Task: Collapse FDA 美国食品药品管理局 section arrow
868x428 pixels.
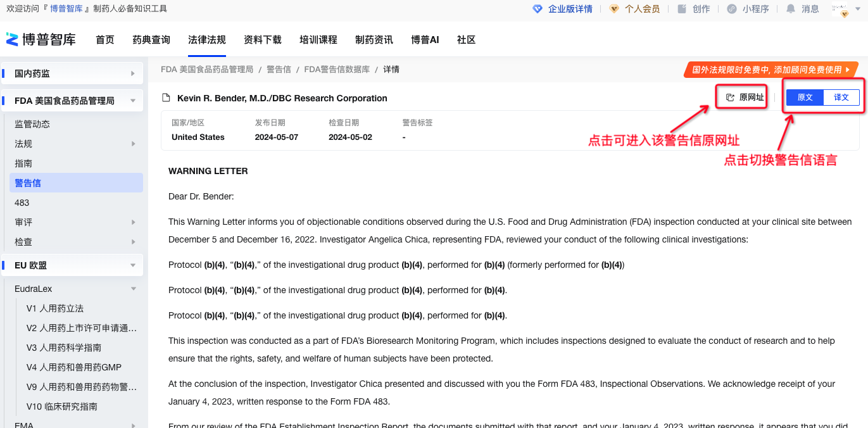Action: coord(133,101)
